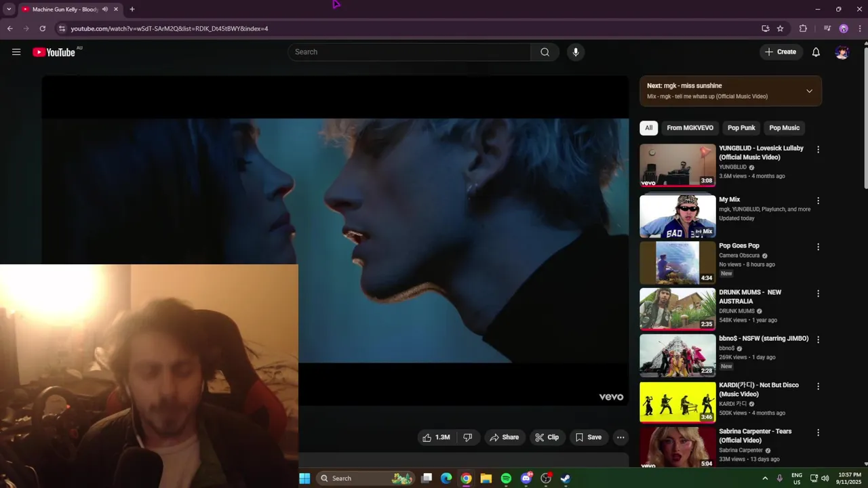Viewport: 868px width, 488px height.
Task: Switch to Machine Gun Kelly browser tab
Action: click(70, 9)
